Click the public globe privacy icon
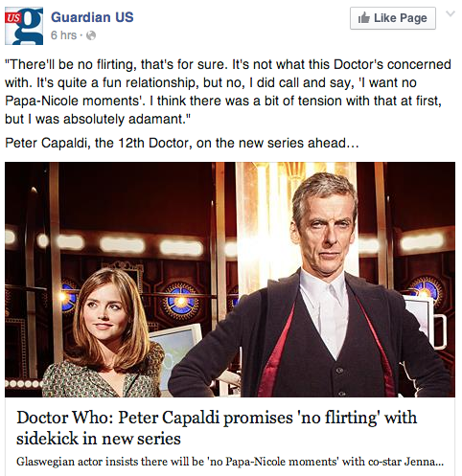Image resolution: width=462 pixels, height=476 pixels. tap(91, 35)
